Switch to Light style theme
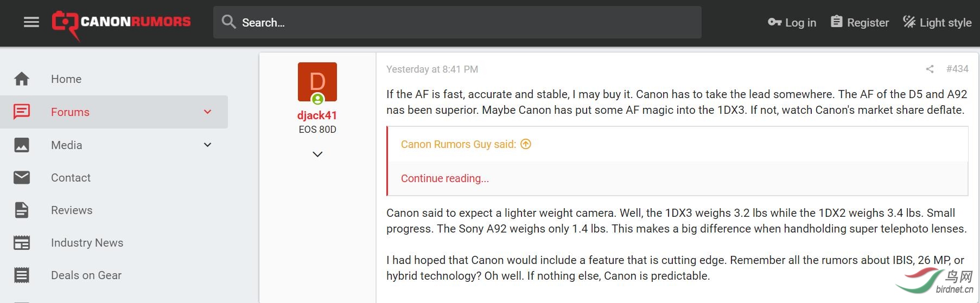The height and width of the screenshot is (303, 980). click(x=937, y=23)
